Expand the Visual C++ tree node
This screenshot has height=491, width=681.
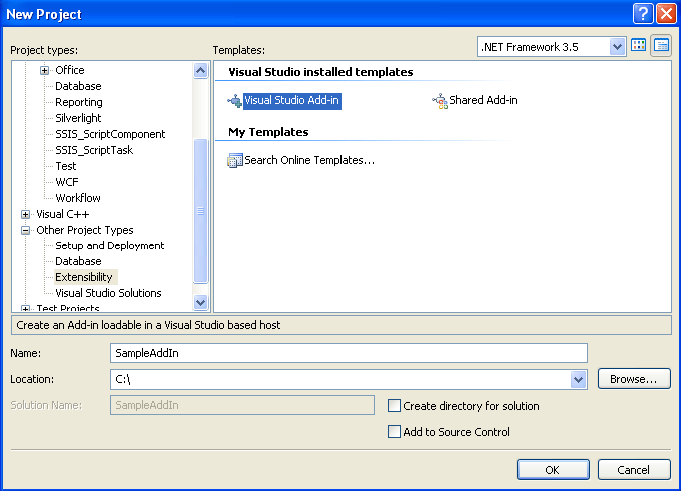26,214
